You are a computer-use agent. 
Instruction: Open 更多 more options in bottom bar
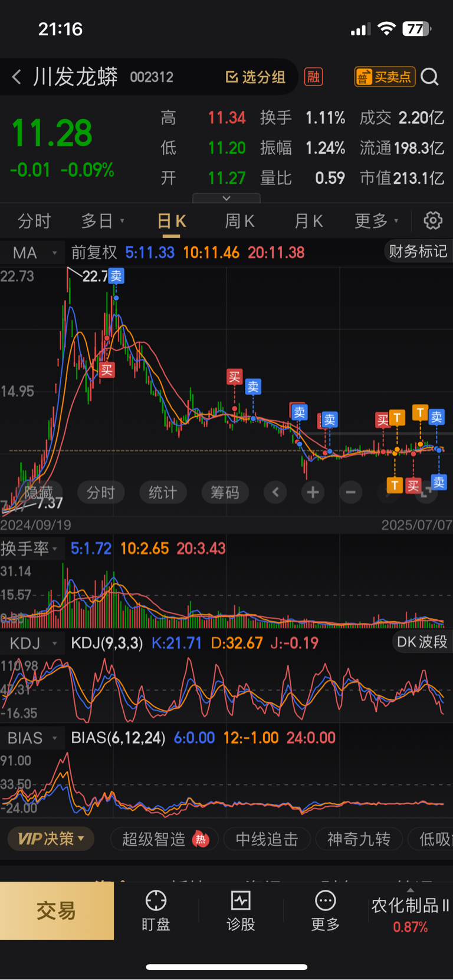click(326, 910)
